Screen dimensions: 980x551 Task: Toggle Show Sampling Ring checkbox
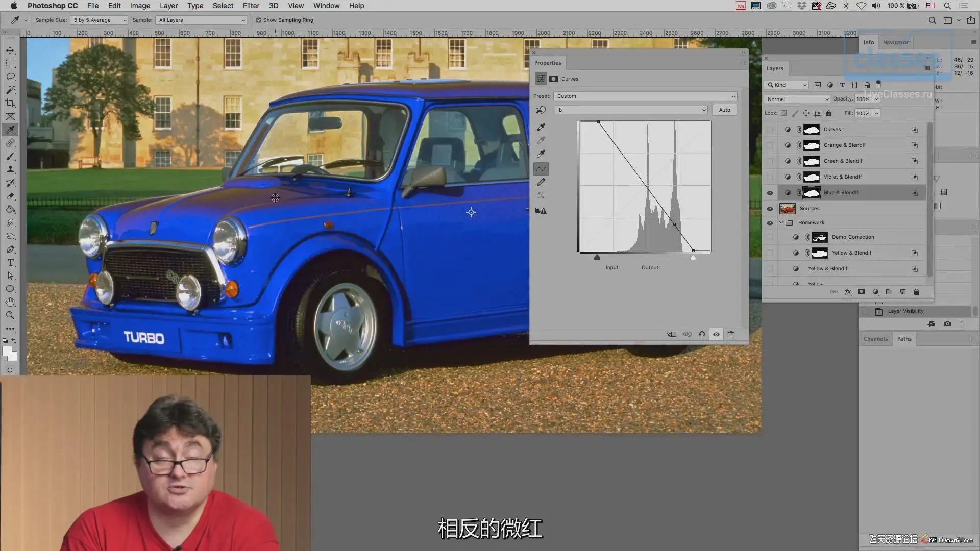point(259,20)
